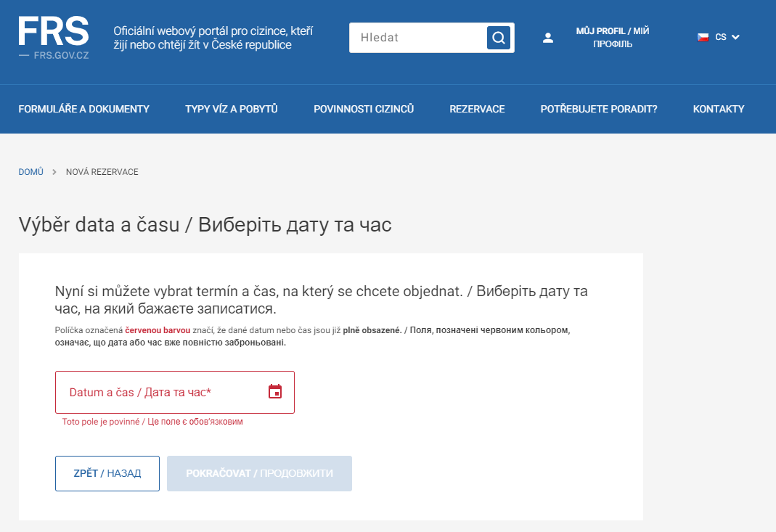
Task: Open Typy víz a pobytů menu
Action: point(231,109)
